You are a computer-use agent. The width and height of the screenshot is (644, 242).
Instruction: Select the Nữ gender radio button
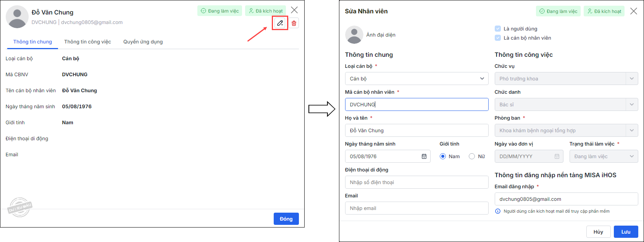[472, 156]
